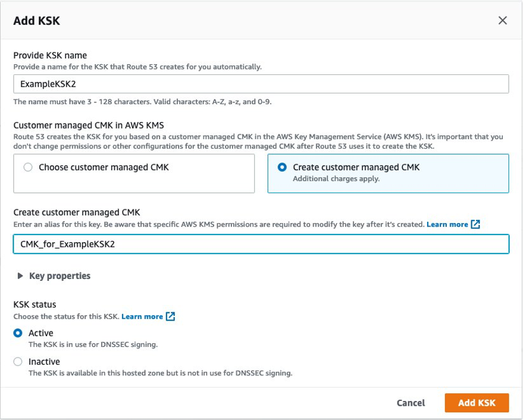Focus the ExampleKSK2 name field
This screenshot has height=420, width=523.
(261, 84)
